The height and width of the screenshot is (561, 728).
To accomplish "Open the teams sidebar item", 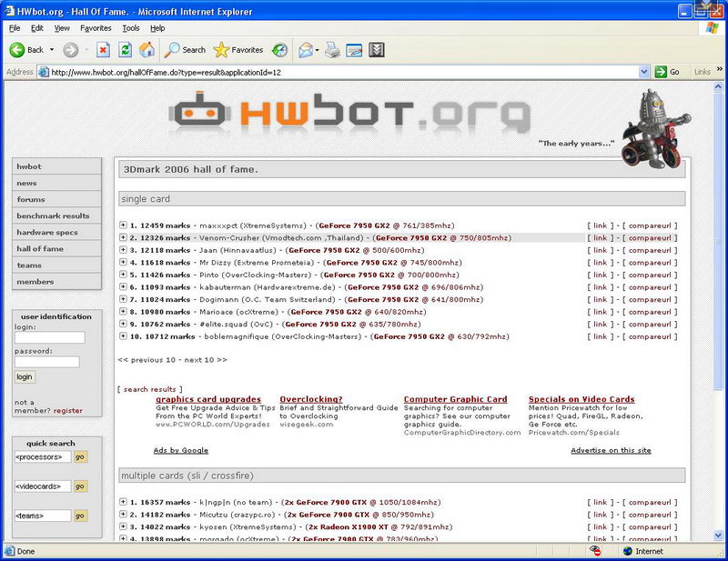I will pos(56,265).
